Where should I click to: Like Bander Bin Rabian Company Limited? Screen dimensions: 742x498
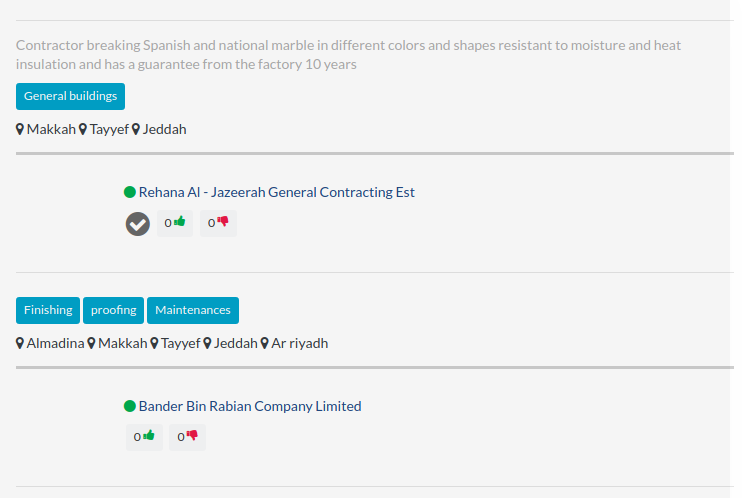pyautogui.click(x=144, y=437)
